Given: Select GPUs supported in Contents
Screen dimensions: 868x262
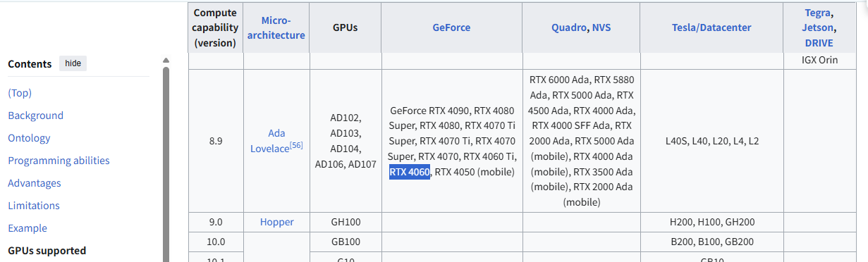Looking at the screenshot, I should click(47, 251).
